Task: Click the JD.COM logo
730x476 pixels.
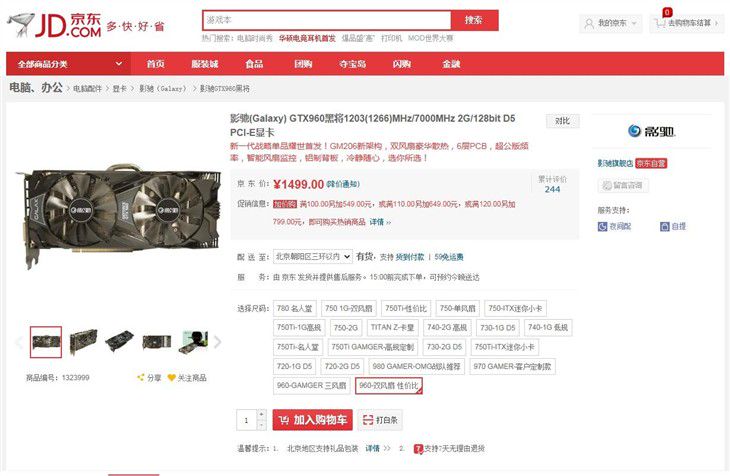Action: (x=54, y=25)
